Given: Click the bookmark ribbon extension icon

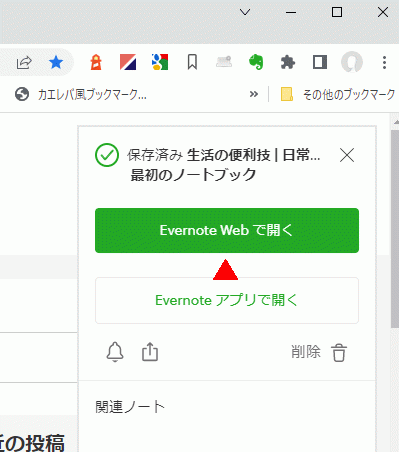Looking at the screenshot, I should pyautogui.click(x=192, y=62).
